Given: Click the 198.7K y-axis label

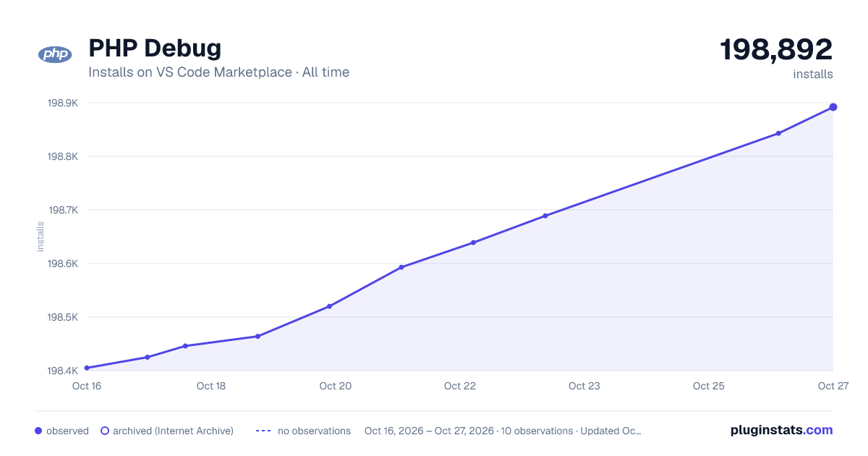Looking at the screenshot, I should (63, 210).
